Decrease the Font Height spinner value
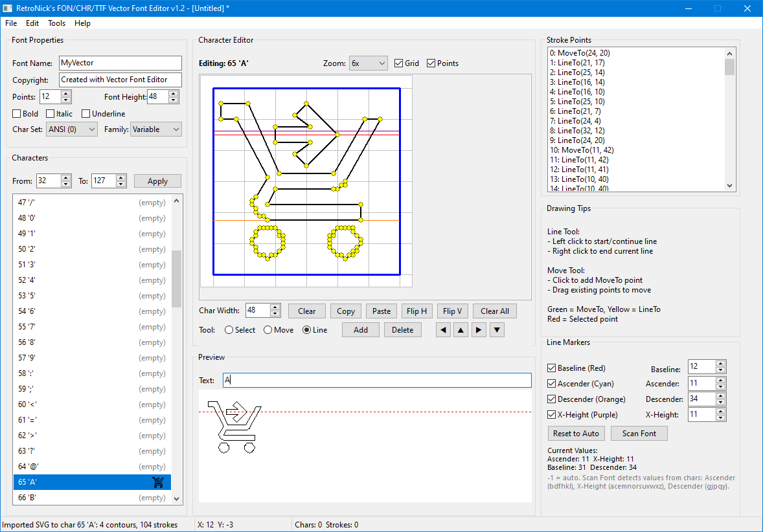Screen dimensions: 763x532 [173, 100]
